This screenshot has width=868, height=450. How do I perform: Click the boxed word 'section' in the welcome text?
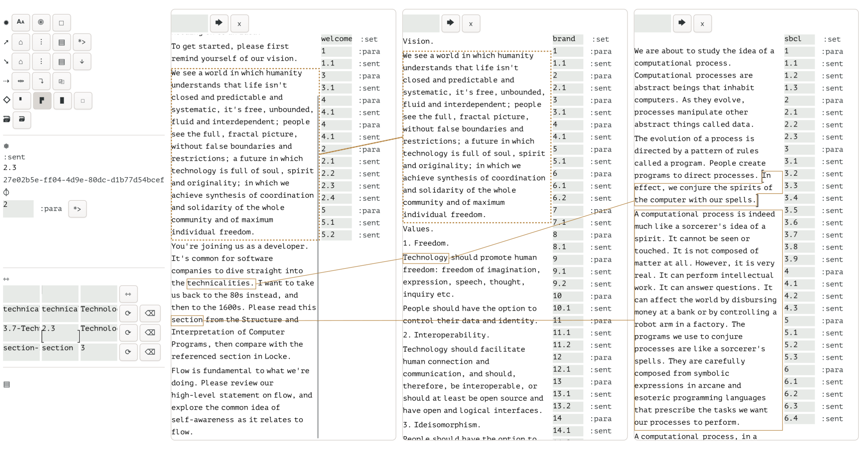[x=187, y=320]
